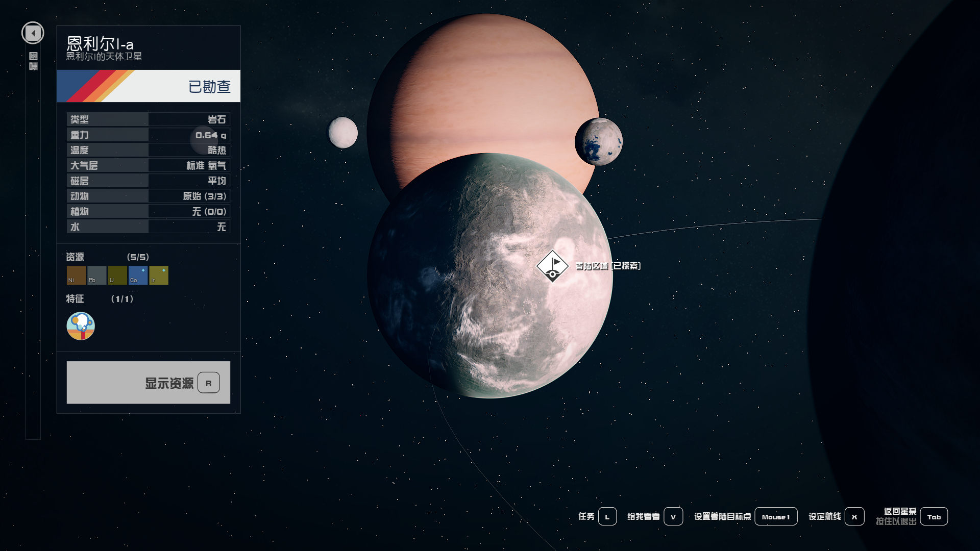
Task: Click the vertical label below the back arrow
Action: point(33,61)
